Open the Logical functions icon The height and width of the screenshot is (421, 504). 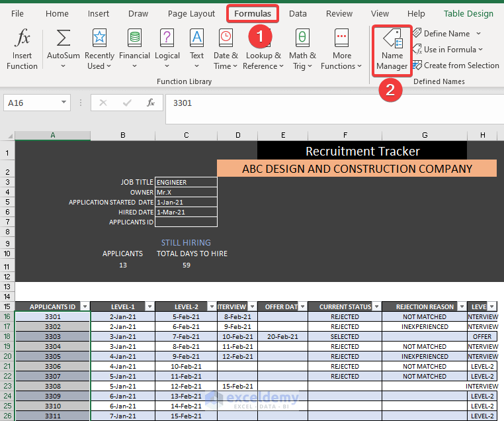[x=167, y=38]
